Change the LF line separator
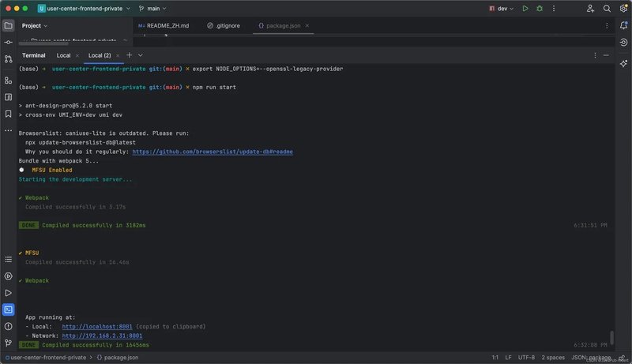Image resolution: width=632 pixels, height=364 pixels. coord(508,358)
